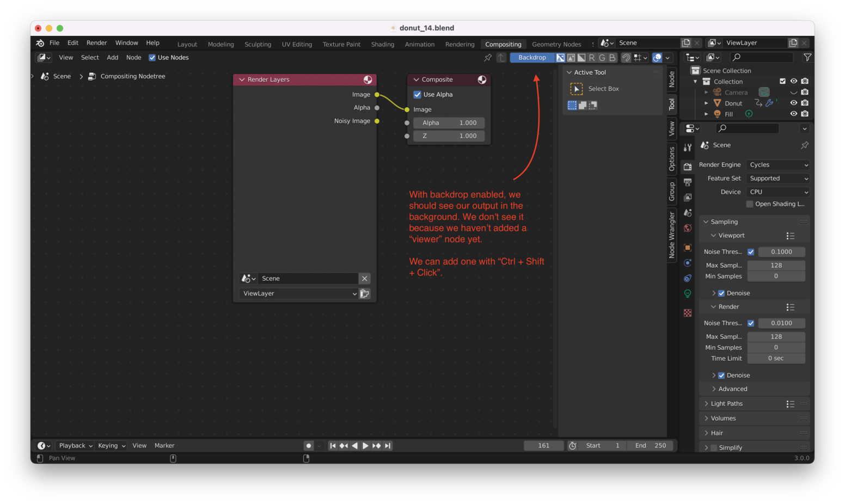This screenshot has height=504, width=845.
Task: Jump to the end frame of playback
Action: (x=388, y=446)
